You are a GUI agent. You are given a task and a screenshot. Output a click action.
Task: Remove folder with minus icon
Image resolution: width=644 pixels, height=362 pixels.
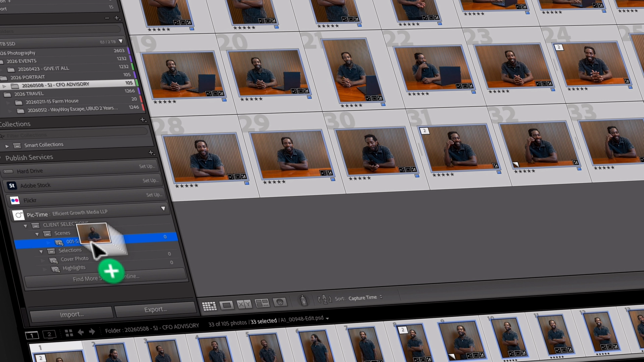107,18
